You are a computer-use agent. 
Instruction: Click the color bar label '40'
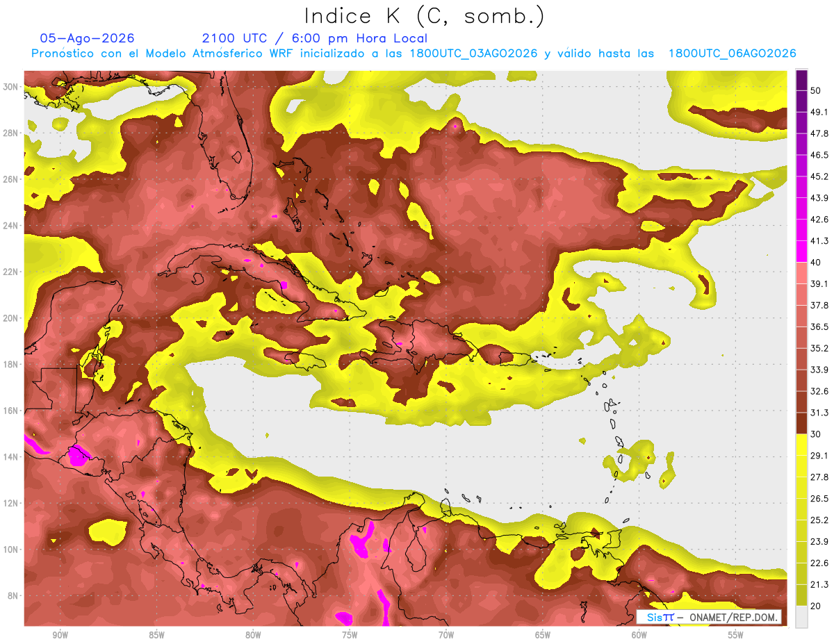[x=817, y=262]
